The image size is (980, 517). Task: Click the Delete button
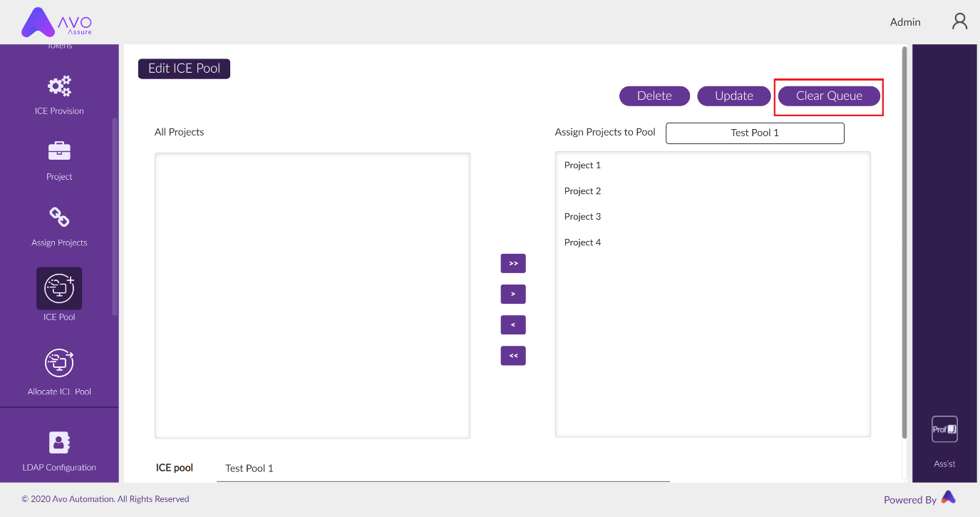pyautogui.click(x=654, y=96)
